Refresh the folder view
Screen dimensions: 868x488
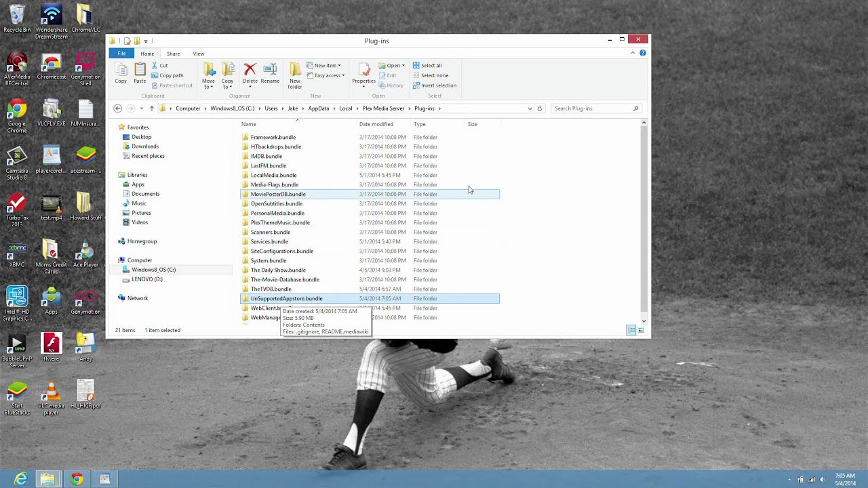540,108
